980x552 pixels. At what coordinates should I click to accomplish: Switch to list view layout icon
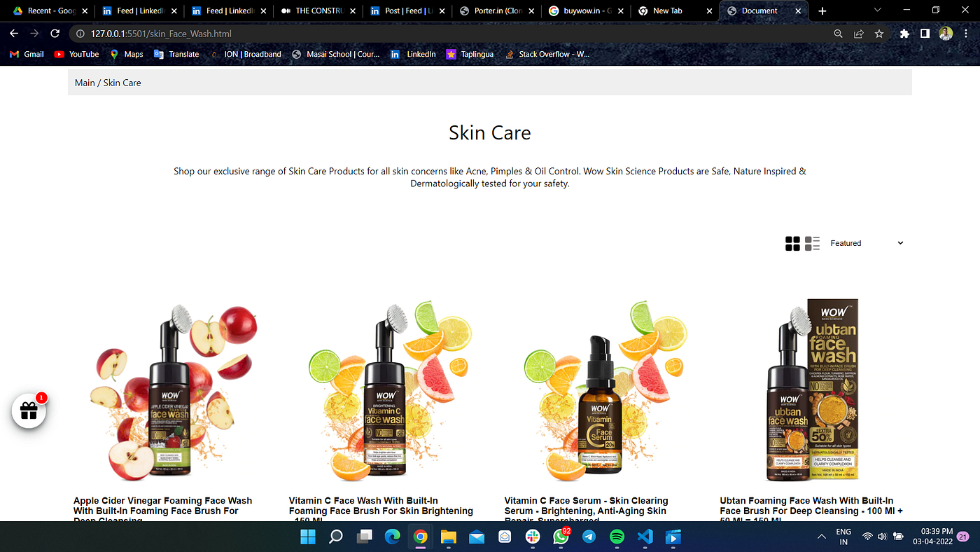click(x=812, y=243)
